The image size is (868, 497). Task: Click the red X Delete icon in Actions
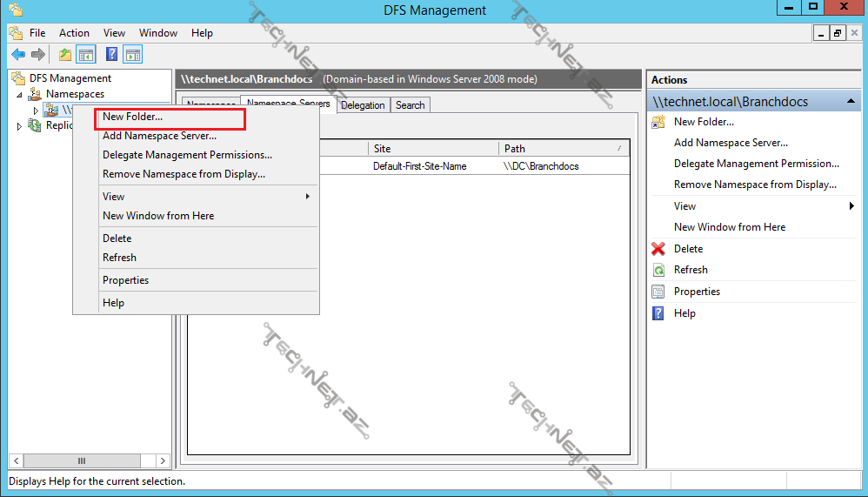pos(658,249)
